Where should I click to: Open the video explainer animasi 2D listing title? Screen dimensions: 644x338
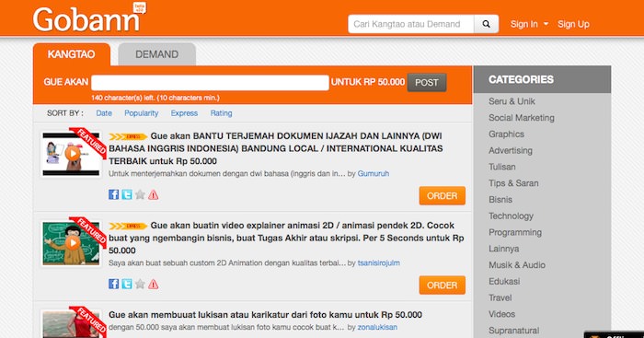click(x=286, y=238)
